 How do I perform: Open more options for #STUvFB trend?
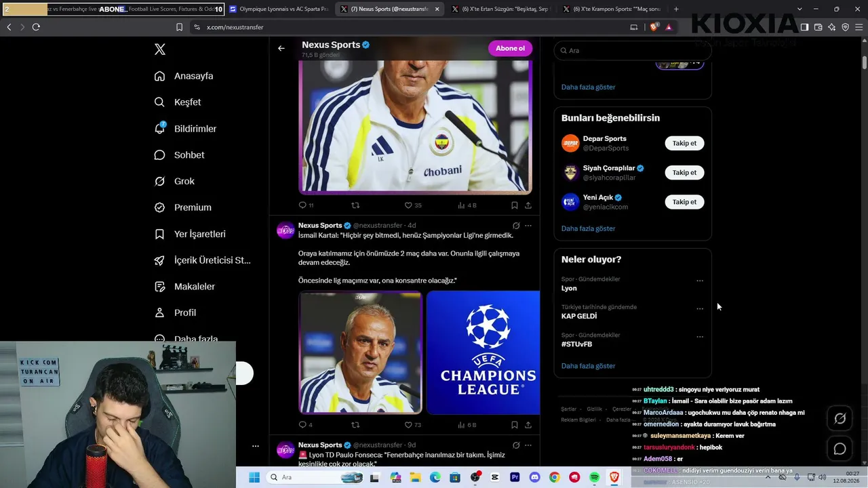click(700, 336)
